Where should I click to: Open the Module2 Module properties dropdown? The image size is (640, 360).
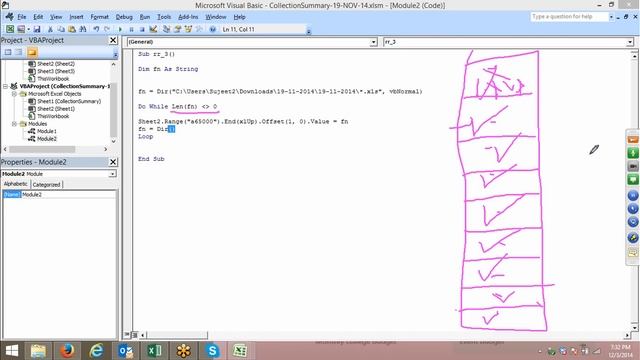pos(112,174)
